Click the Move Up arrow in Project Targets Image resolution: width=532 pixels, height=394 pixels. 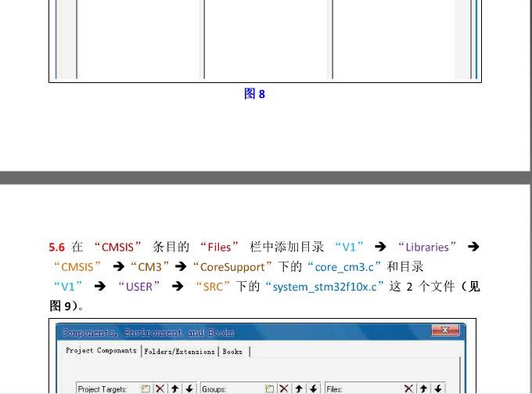(x=174, y=389)
